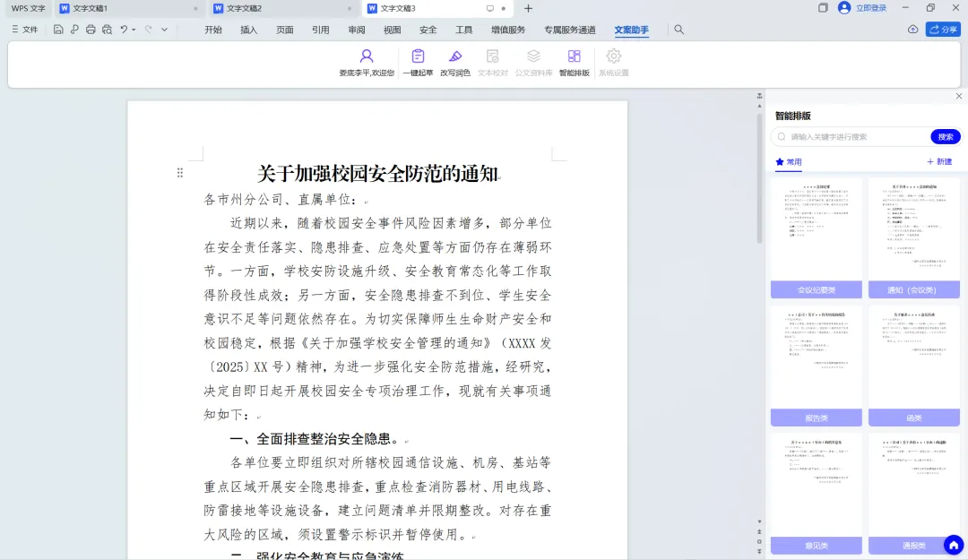Click the salutation line 各市州分公司、直属单位

[x=281, y=200]
